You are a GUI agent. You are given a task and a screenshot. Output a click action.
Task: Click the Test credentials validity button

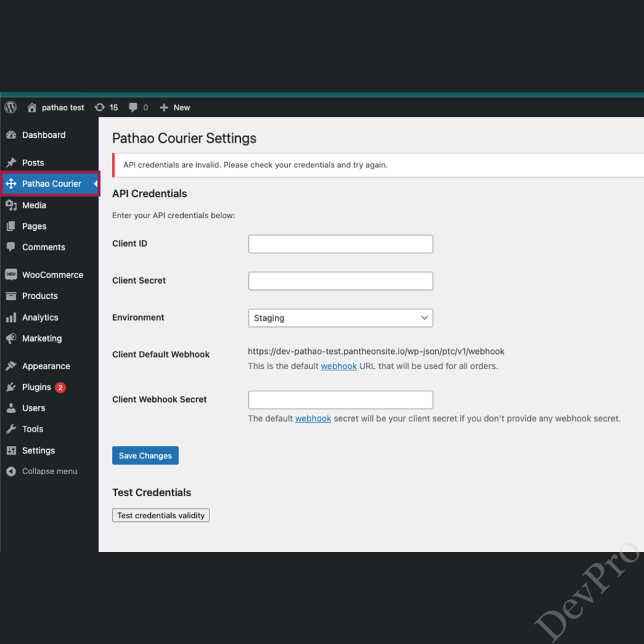click(x=160, y=515)
